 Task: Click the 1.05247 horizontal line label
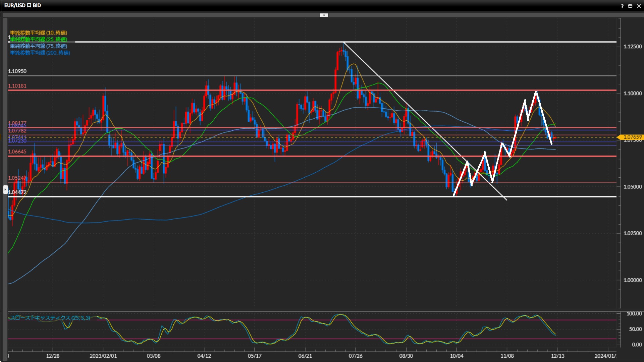[17, 178]
